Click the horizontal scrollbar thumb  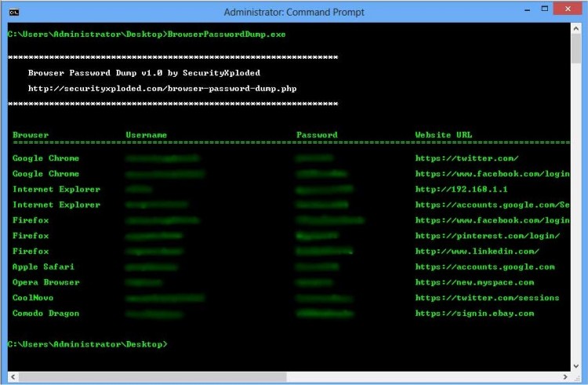pyautogui.click(x=153, y=376)
